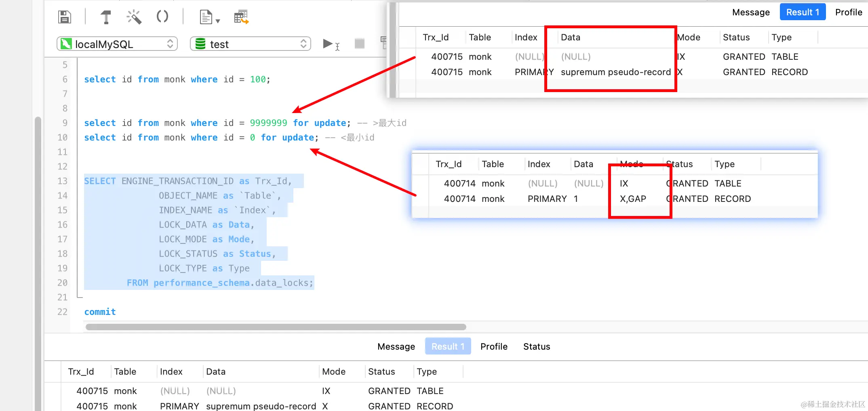Click the Beautify SQL hammer icon
Screen dimensions: 868x411
(x=106, y=17)
